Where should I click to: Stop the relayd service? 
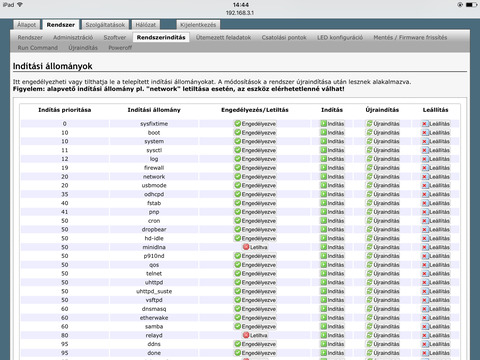(x=436, y=335)
